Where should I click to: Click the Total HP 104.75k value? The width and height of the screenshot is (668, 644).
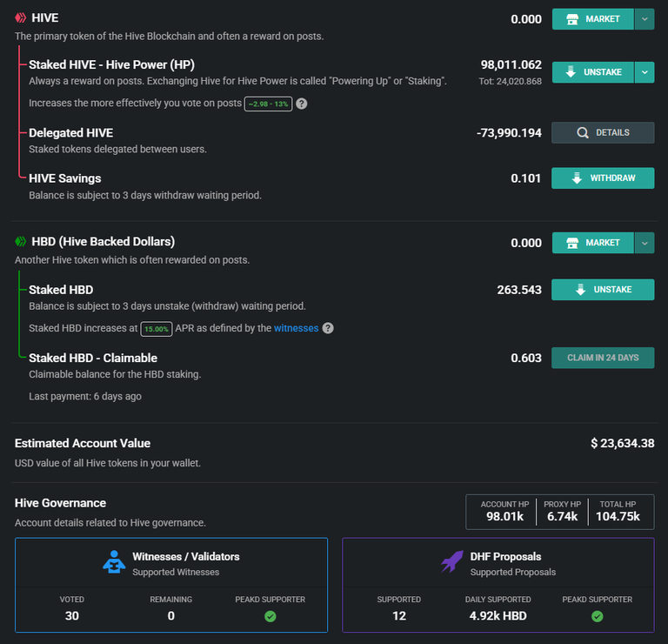pyautogui.click(x=618, y=517)
